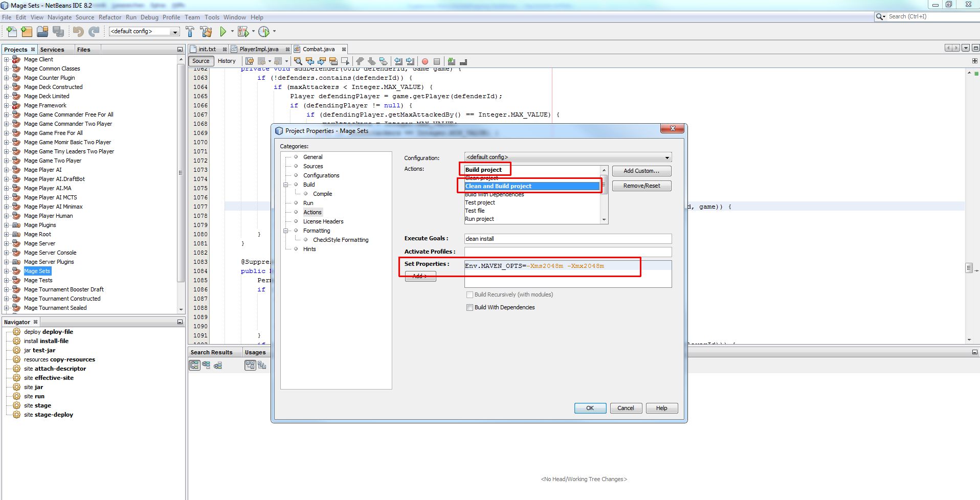The image size is (980, 500).
Task: Click the Remove/Reset button
Action: [x=641, y=186]
